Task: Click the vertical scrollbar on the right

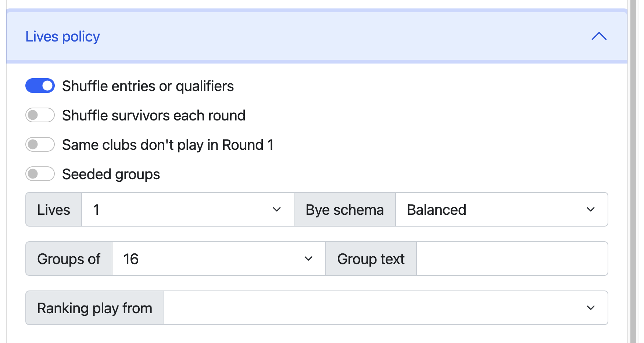Action: click(x=633, y=171)
